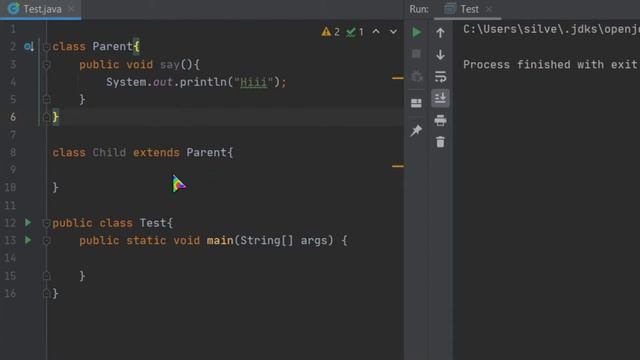Click fold end marker on line 16
Image resolution: width=640 pixels, height=360 pixels.
point(46,293)
